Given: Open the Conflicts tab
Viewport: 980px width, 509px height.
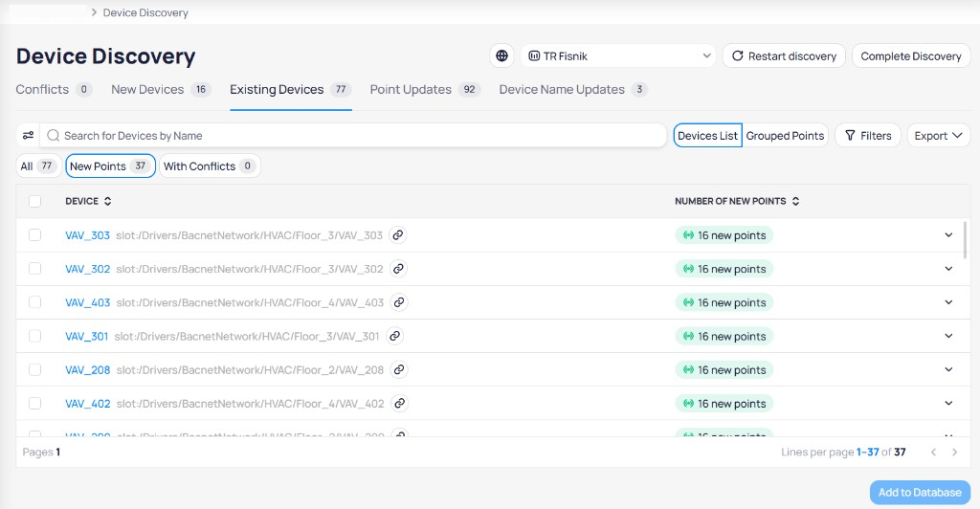Looking at the screenshot, I should 54,89.
